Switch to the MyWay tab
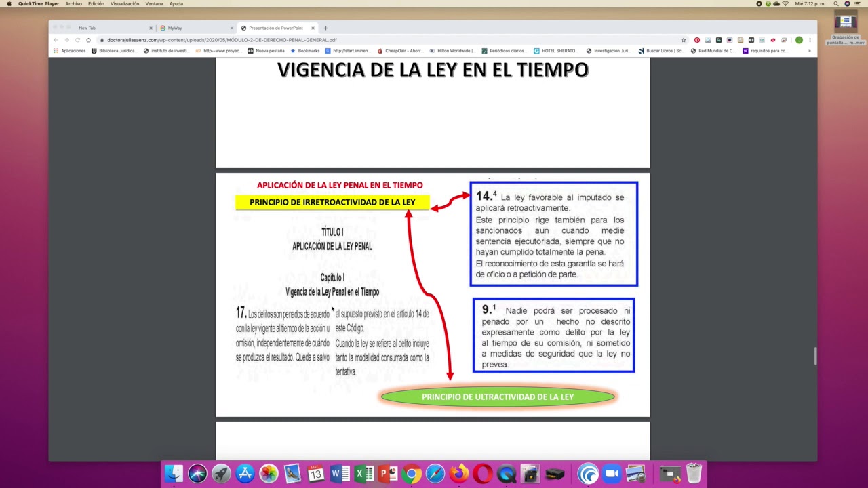The height and width of the screenshot is (488, 868). click(x=195, y=28)
